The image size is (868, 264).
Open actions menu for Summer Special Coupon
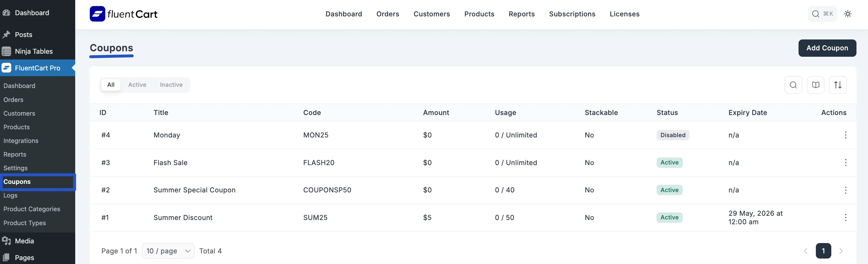(x=845, y=190)
